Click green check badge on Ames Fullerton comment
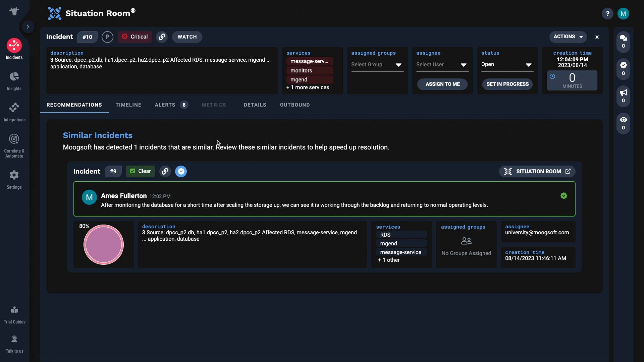 click(563, 196)
